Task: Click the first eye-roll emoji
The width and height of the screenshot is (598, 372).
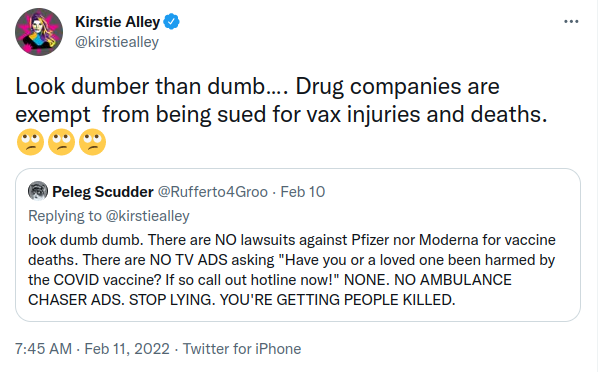Action: pyautogui.click(x=31, y=142)
